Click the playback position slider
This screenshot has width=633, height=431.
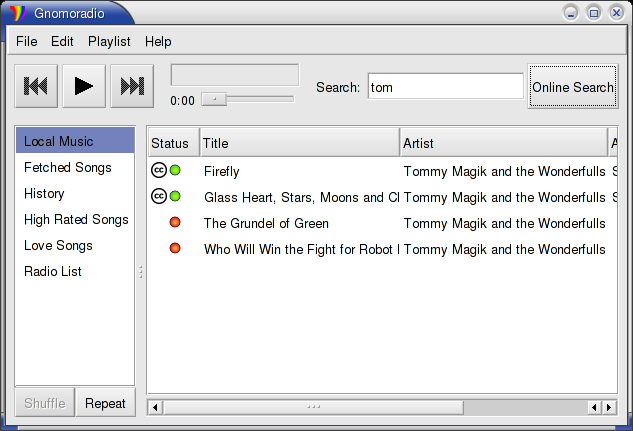(x=247, y=99)
